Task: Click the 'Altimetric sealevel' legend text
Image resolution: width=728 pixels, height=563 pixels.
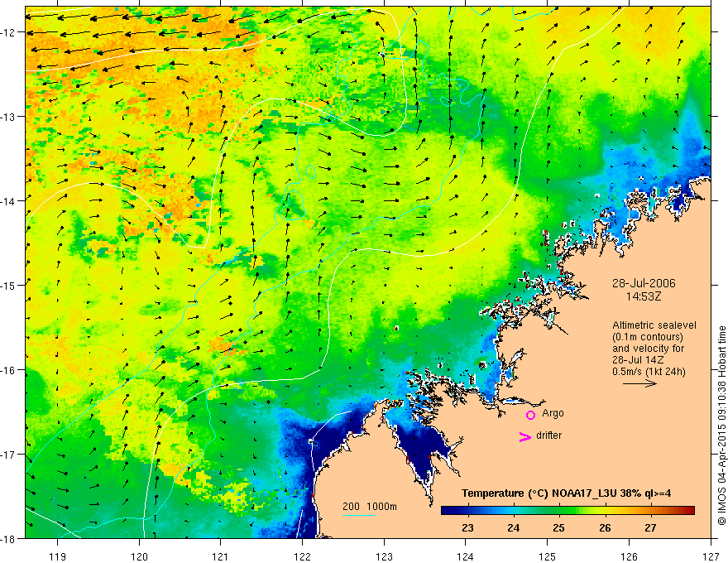Action: (654, 325)
